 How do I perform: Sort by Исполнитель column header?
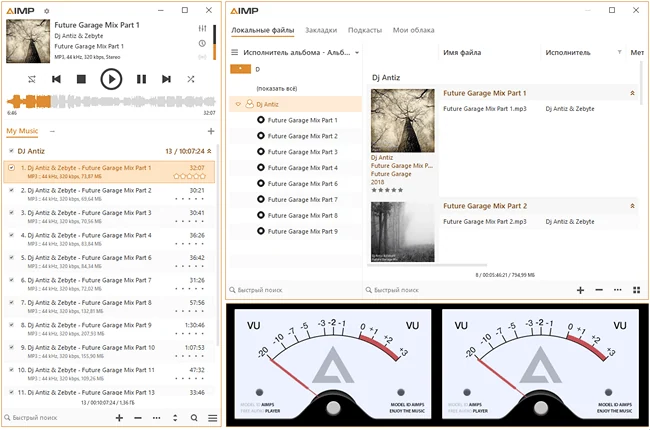coord(568,53)
